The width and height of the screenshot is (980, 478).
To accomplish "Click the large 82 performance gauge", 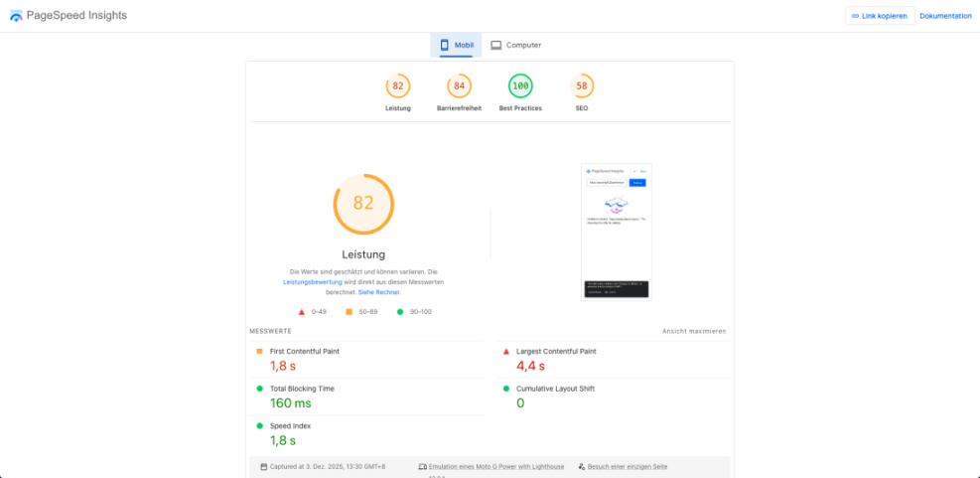I will 363,204.
